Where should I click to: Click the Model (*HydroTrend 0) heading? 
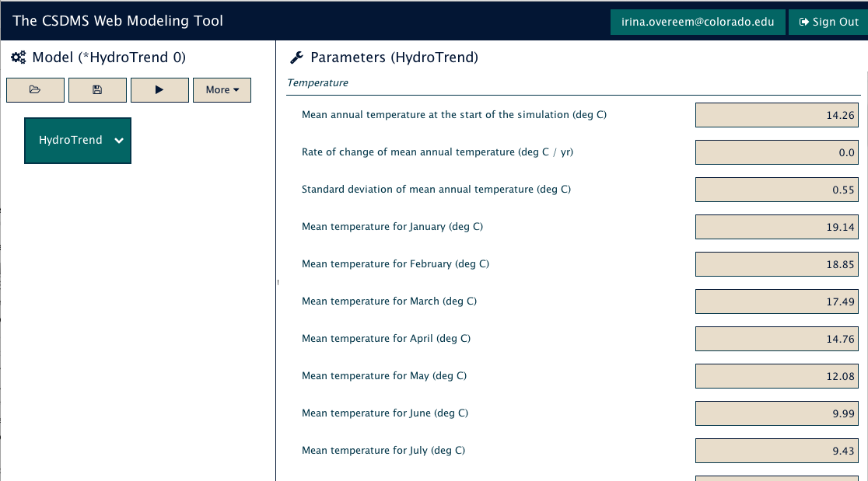click(x=109, y=58)
